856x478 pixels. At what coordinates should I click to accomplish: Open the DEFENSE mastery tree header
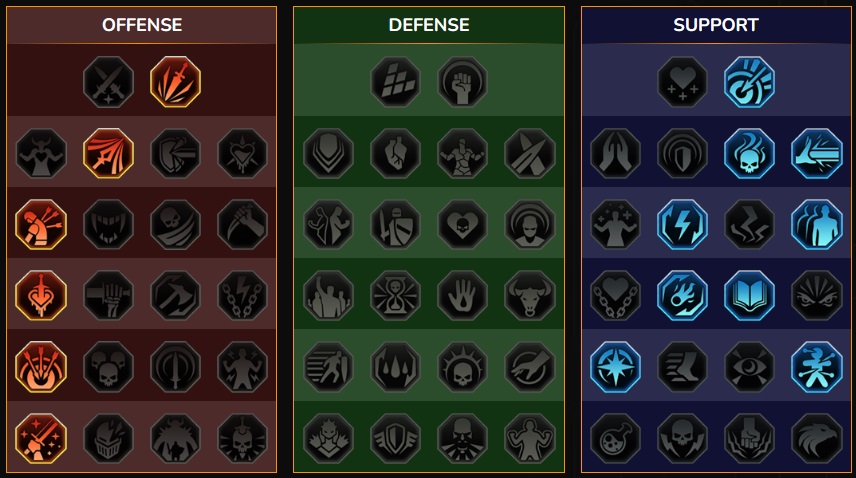click(x=429, y=25)
